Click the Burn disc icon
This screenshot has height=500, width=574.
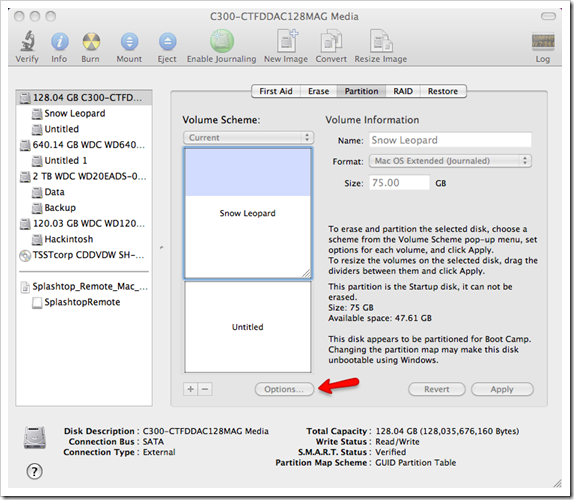click(91, 41)
